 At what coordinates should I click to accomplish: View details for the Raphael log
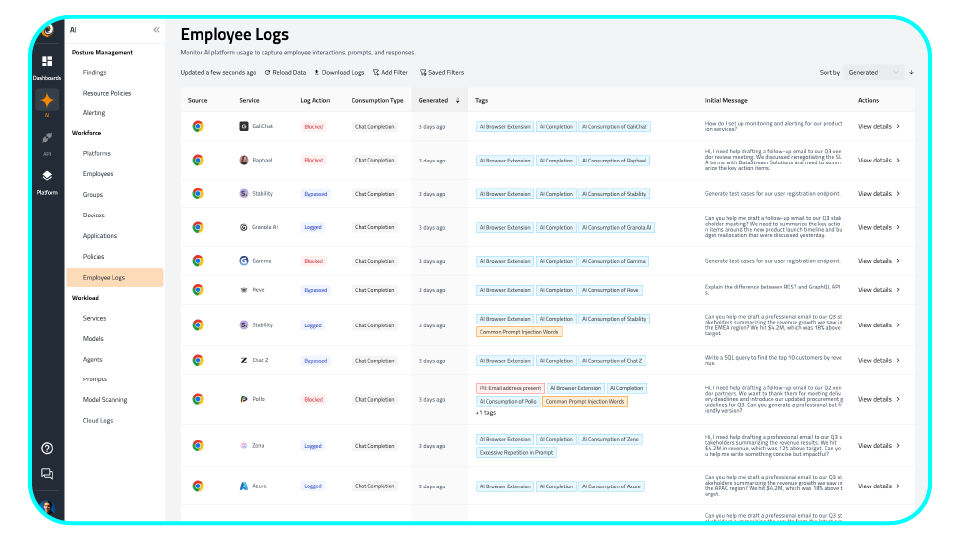[879, 160]
